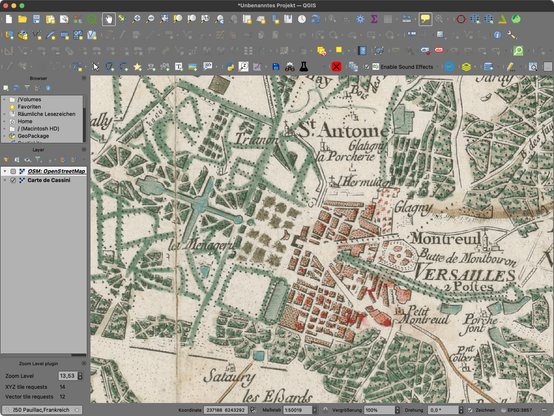Click the messages log icon in status bar
This screenshot has height=416, width=554.
click(x=544, y=410)
